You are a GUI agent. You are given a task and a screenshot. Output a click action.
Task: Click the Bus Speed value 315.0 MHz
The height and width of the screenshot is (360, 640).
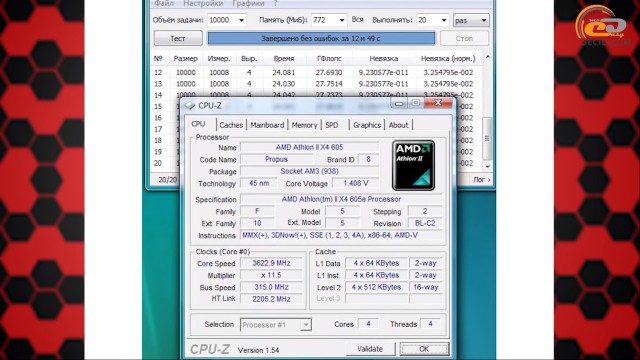(x=271, y=287)
